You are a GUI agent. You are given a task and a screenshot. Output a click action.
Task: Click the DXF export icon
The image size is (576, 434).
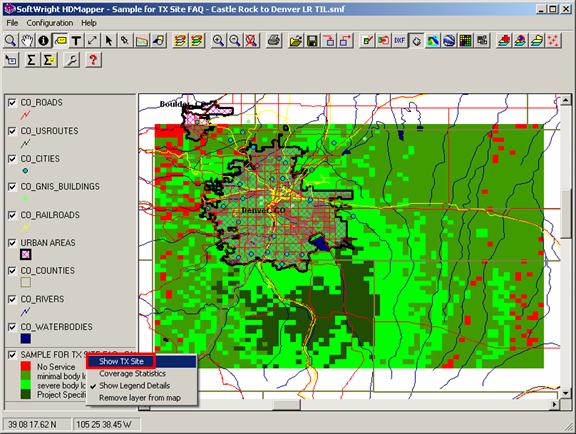tap(399, 40)
